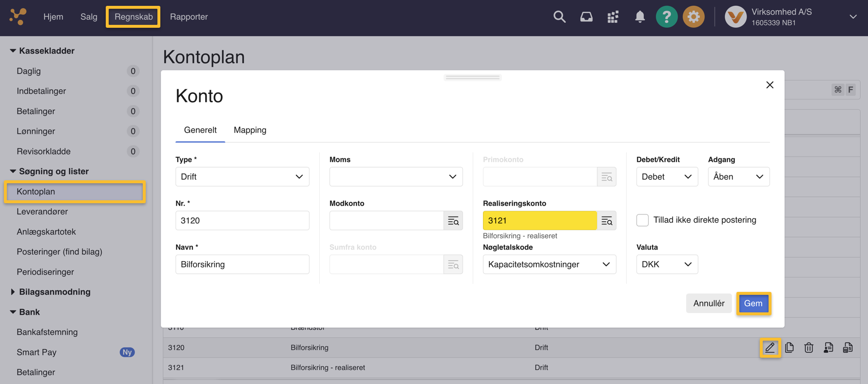This screenshot has height=384, width=868.
Task: Click the notifications bell icon
Action: click(x=639, y=17)
